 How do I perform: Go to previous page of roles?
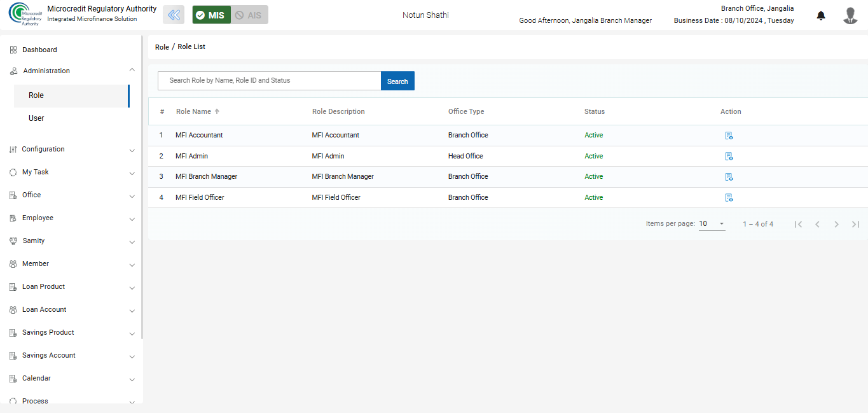click(818, 224)
